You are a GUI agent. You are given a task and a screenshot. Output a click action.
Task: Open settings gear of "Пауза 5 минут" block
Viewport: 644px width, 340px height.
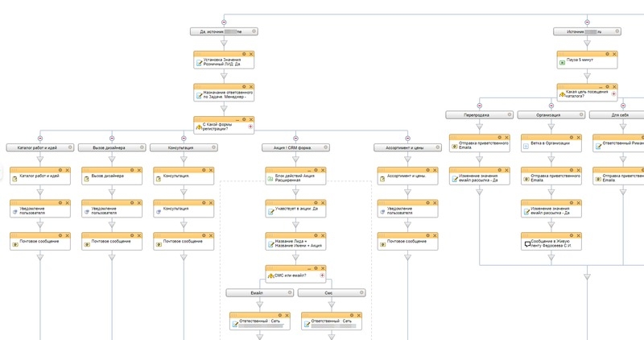(606, 54)
